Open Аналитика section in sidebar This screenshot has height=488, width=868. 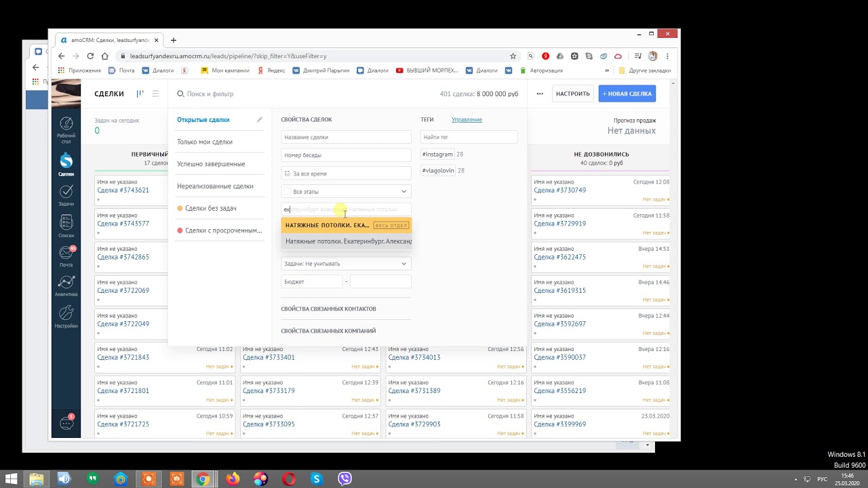(x=66, y=286)
